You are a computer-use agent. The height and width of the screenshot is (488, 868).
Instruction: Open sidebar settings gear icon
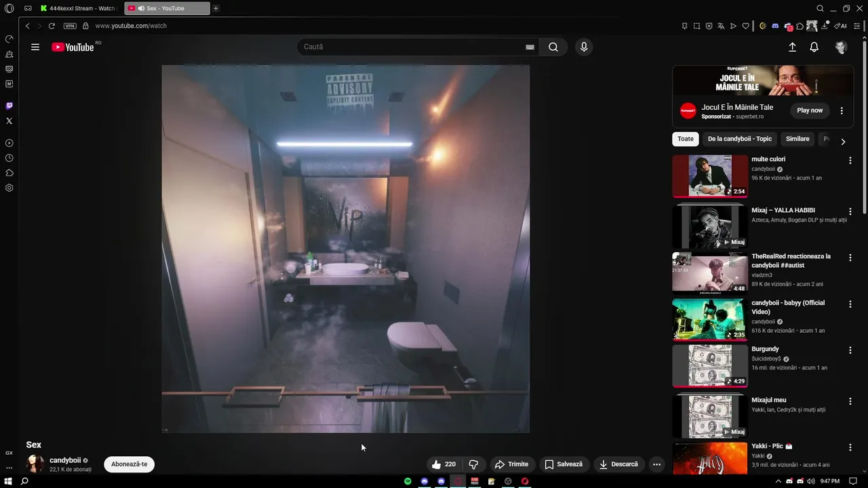(9, 188)
